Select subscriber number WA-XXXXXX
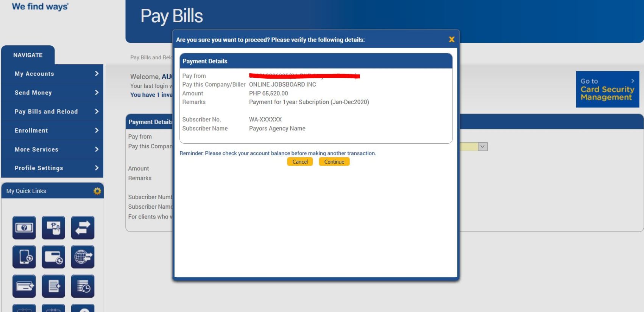Image resolution: width=644 pixels, height=312 pixels. pyautogui.click(x=265, y=120)
